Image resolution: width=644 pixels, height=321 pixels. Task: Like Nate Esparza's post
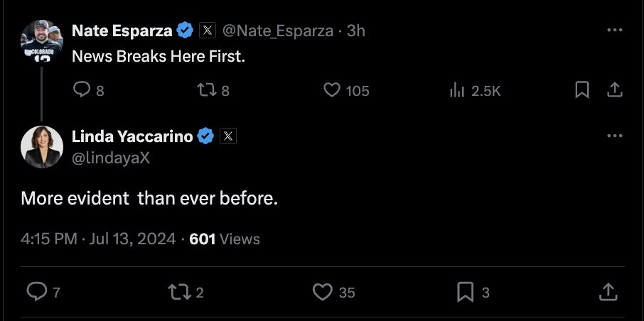click(x=332, y=90)
